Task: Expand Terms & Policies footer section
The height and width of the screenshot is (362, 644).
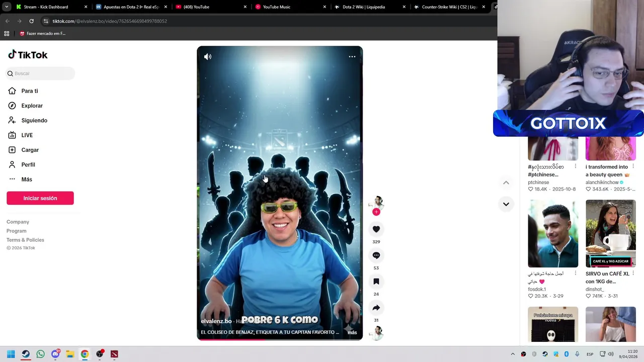Action: (25, 240)
